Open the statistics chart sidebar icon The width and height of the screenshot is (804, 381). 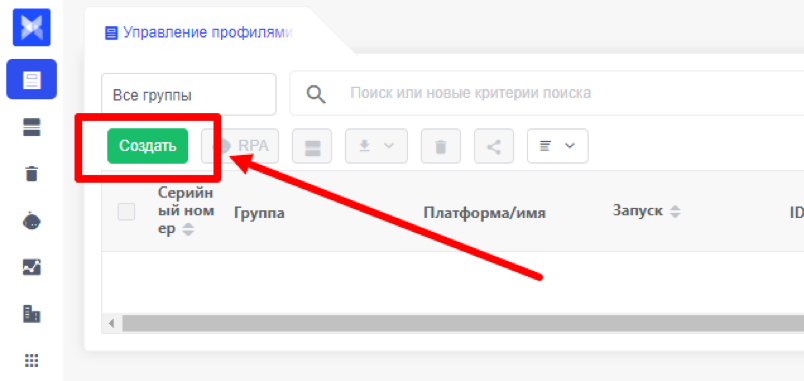[x=32, y=267]
